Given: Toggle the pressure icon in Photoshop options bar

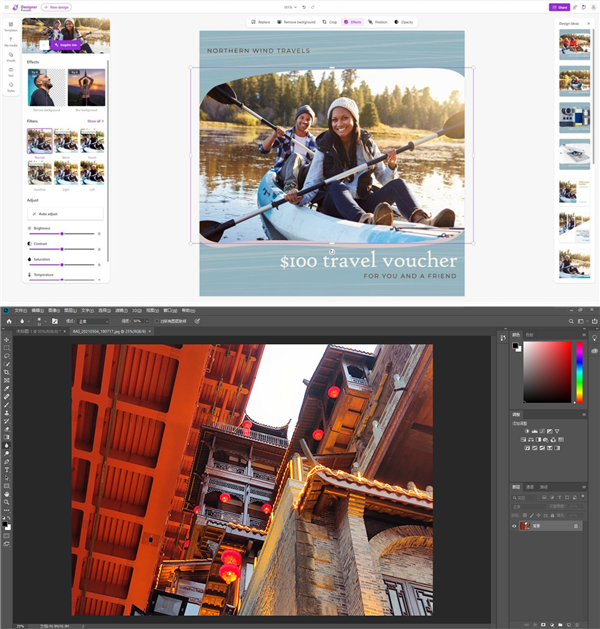Looking at the screenshot, I should click(197, 321).
